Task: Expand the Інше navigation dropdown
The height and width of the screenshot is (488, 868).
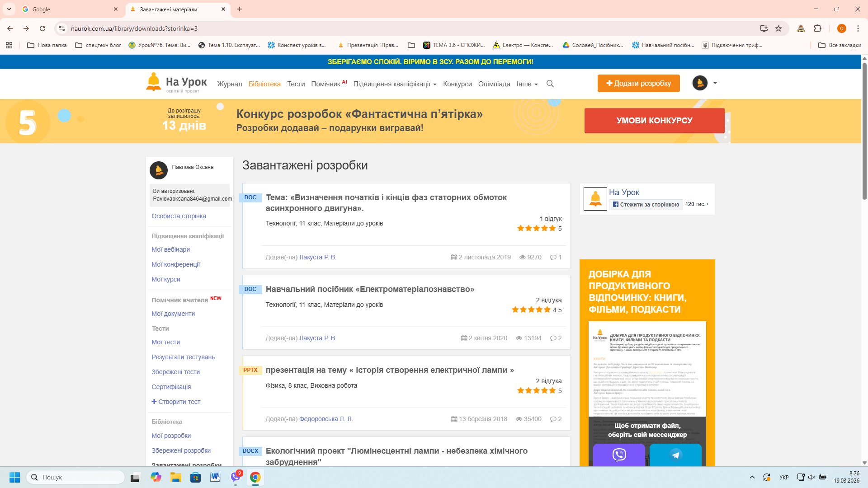Action: pos(527,84)
